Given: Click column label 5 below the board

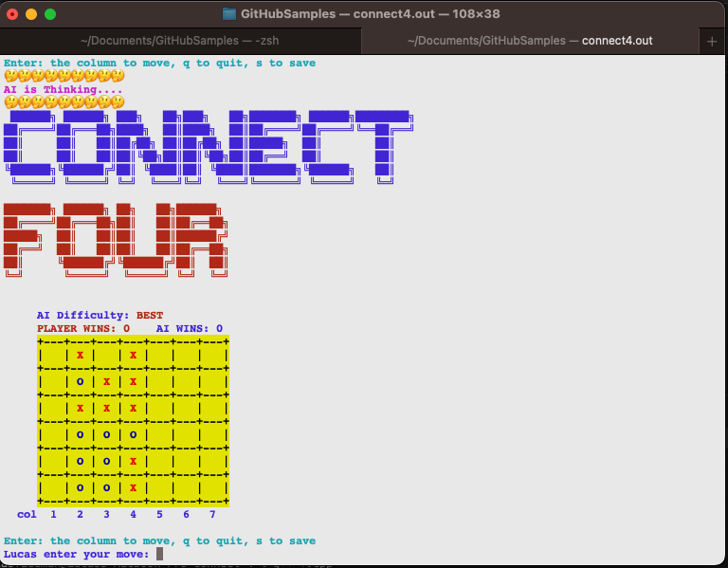Looking at the screenshot, I should click(159, 514).
